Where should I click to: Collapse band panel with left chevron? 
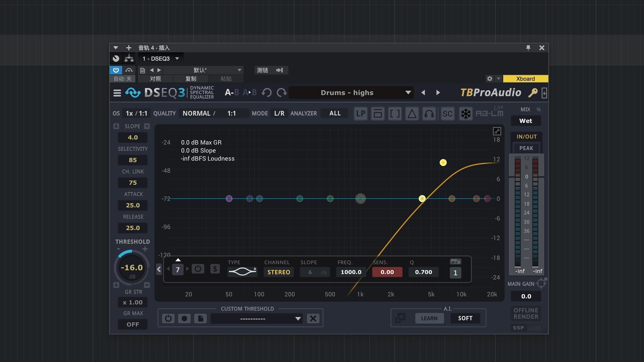tap(159, 269)
